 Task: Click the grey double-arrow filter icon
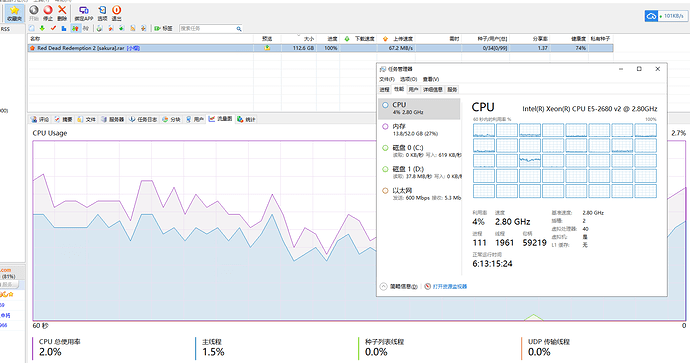pos(86,28)
